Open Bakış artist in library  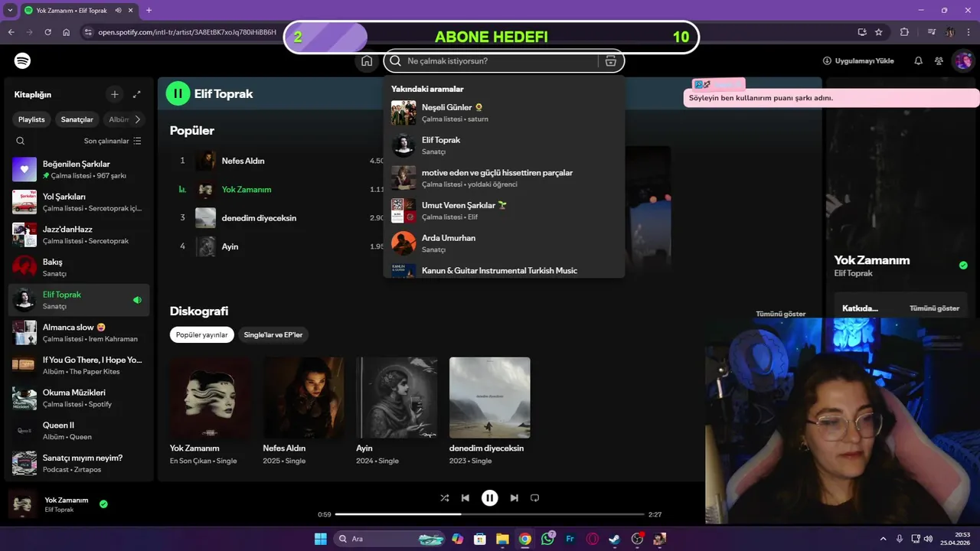(x=80, y=267)
